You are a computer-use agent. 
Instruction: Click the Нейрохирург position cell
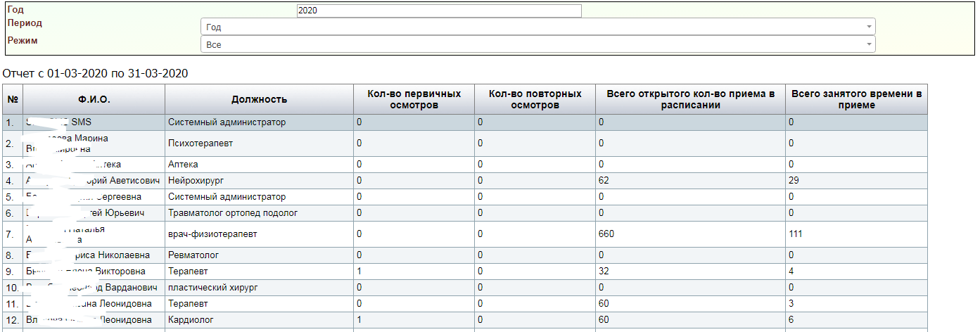click(x=193, y=181)
